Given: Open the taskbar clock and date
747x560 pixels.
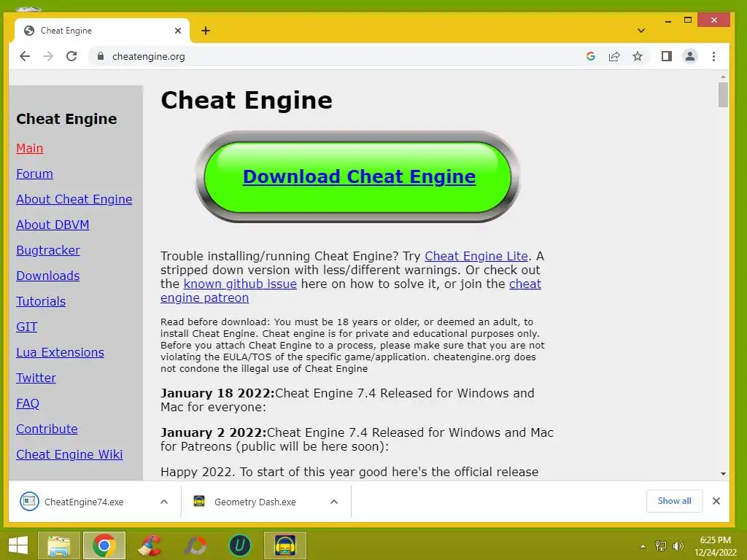Looking at the screenshot, I should point(715,546).
